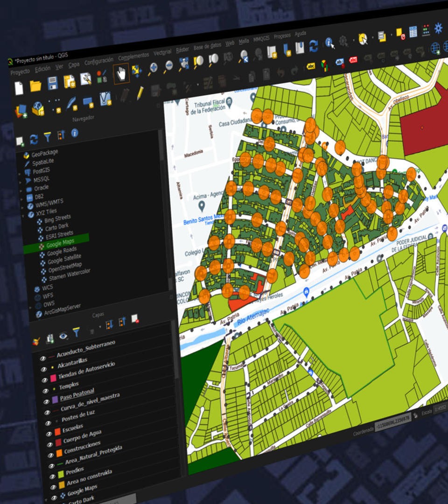
Task: Open the Vectorial menu
Action: [x=162, y=52]
